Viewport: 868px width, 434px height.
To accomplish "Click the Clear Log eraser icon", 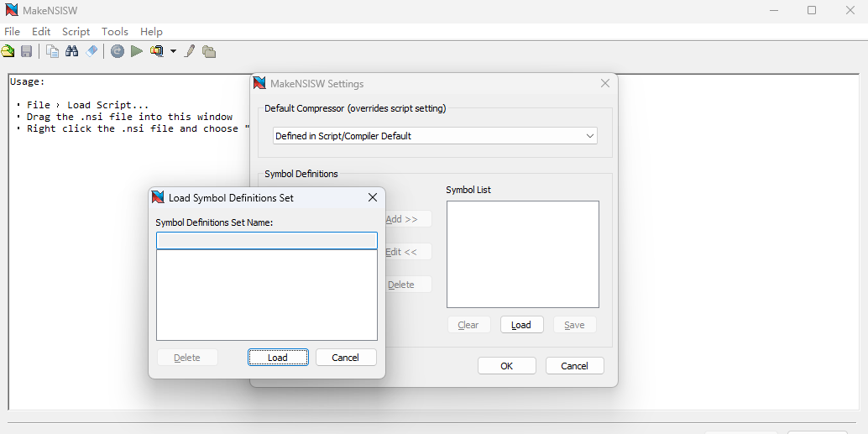I will (x=92, y=51).
